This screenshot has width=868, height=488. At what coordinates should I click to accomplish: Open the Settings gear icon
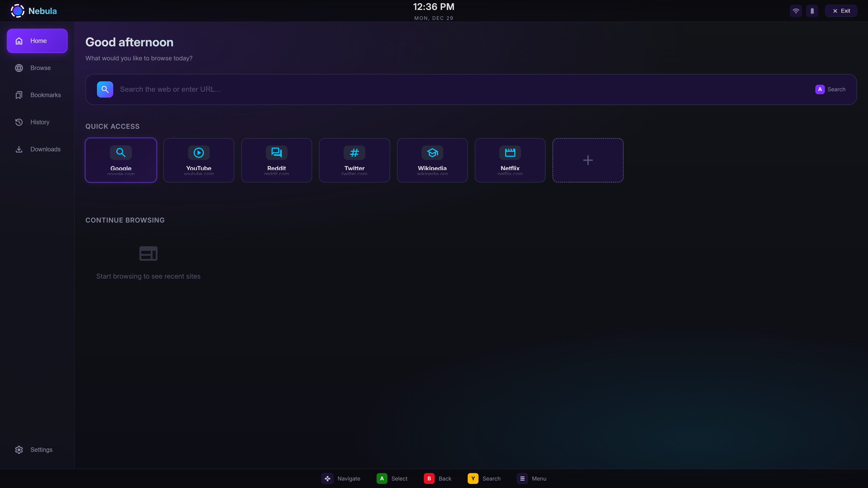click(x=19, y=450)
